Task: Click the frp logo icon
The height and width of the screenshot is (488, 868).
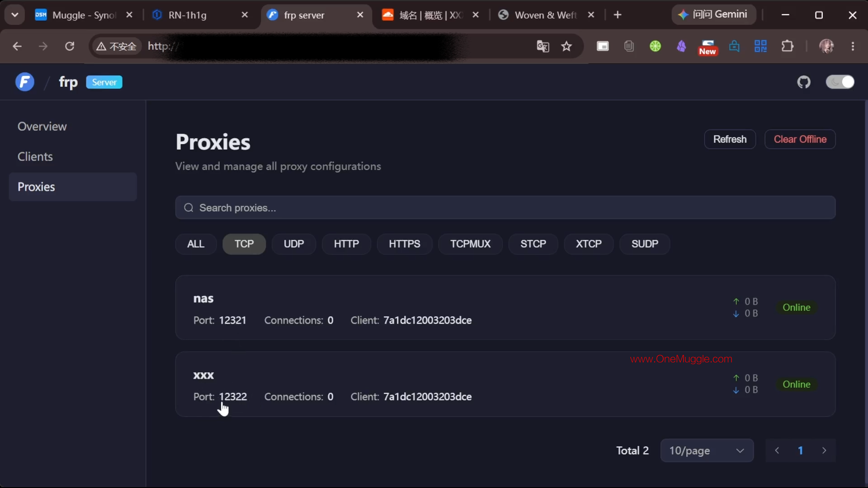Action: (25, 82)
